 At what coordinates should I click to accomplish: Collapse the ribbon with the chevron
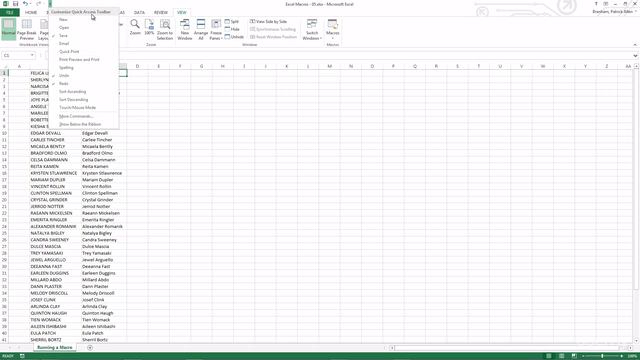tap(635, 44)
